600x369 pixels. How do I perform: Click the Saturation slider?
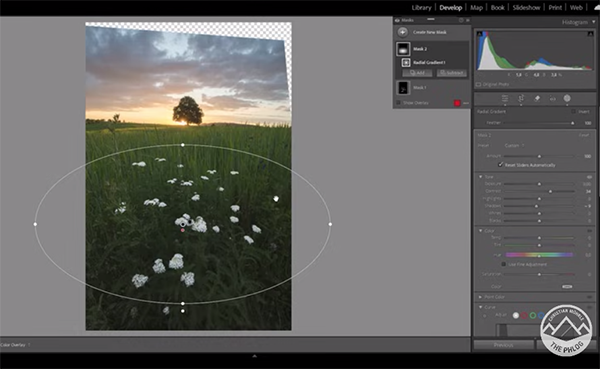[x=539, y=274]
